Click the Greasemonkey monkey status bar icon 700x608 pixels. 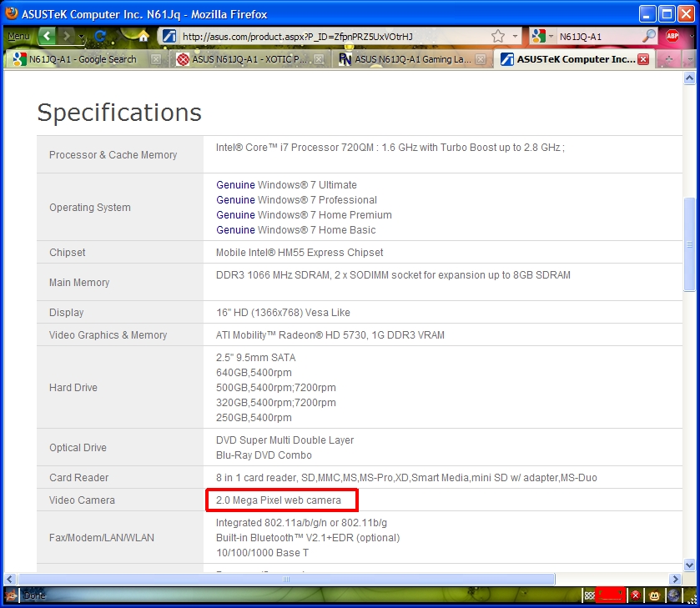point(654,595)
